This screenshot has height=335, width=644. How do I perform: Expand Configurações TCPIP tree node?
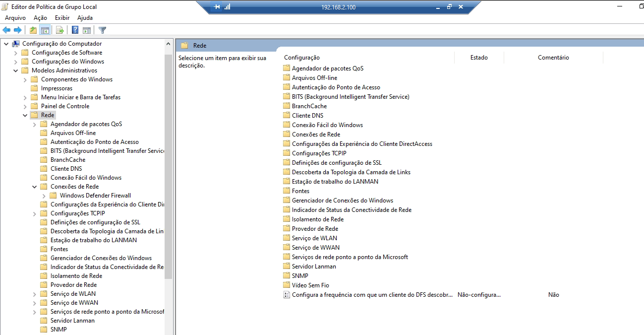click(x=34, y=213)
